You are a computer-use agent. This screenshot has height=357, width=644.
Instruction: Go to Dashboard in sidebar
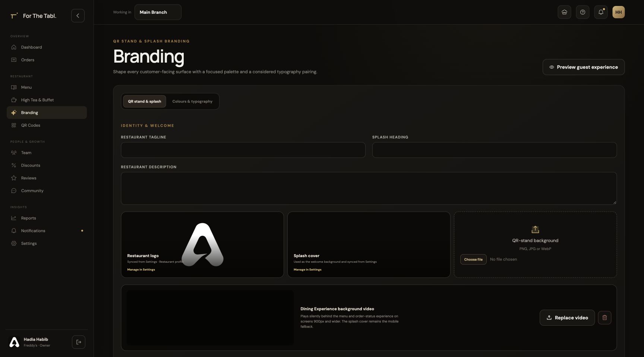point(47,47)
